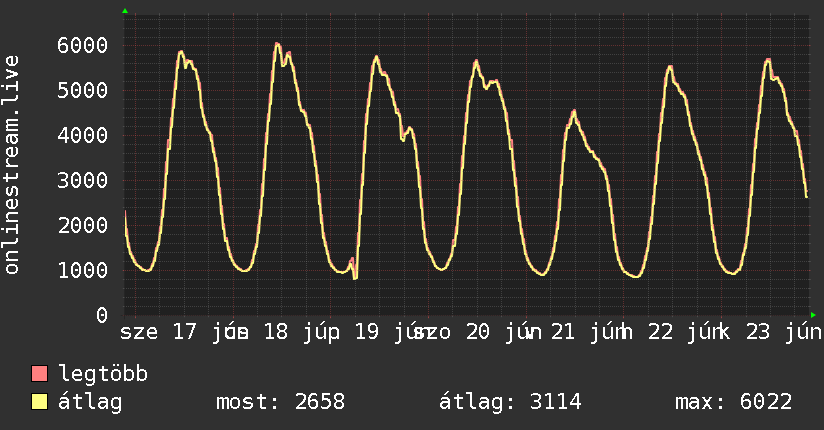824x430 pixels.
Task: Click the '20' date label on x-axis
Action: pyautogui.click(x=478, y=332)
